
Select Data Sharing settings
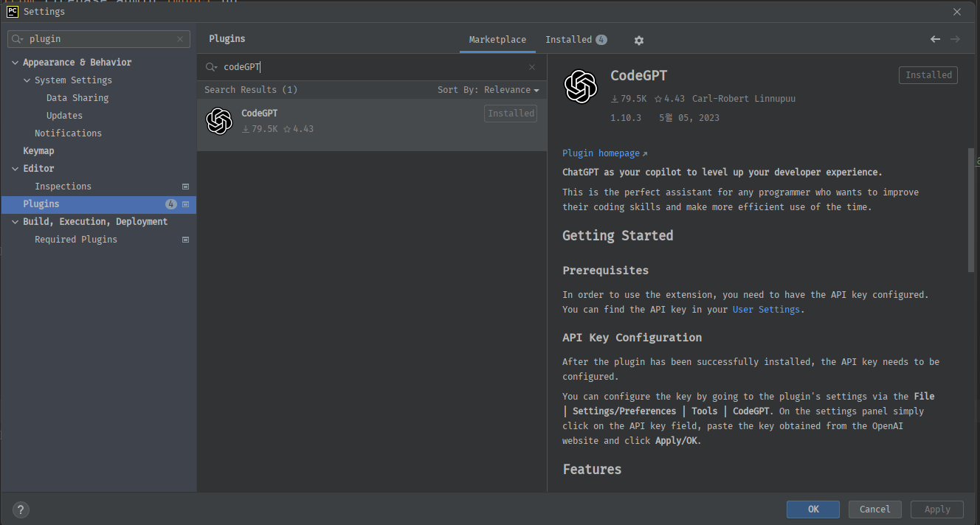[77, 98]
